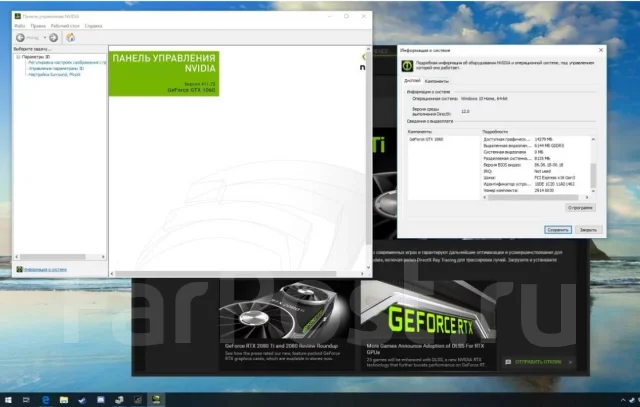Open Task View on taskbar
The width and height of the screenshot is (640, 407).
pyautogui.click(x=26, y=400)
